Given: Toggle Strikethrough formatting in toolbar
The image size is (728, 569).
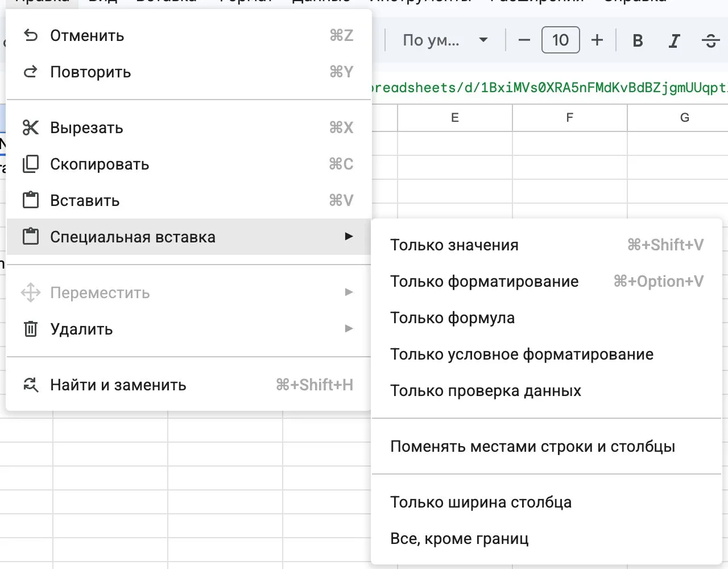Looking at the screenshot, I should pyautogui.click(x=711, y=40).
